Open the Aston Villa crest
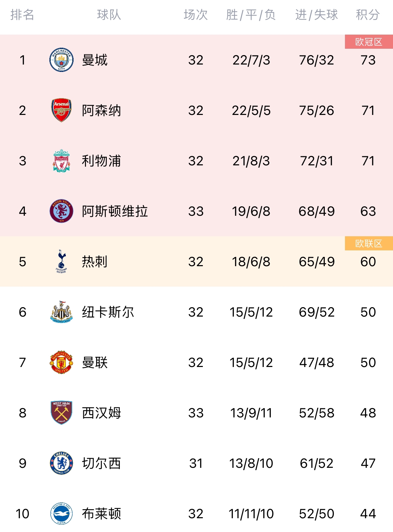This screenshot has height=532, width=393. click(61, 211)
